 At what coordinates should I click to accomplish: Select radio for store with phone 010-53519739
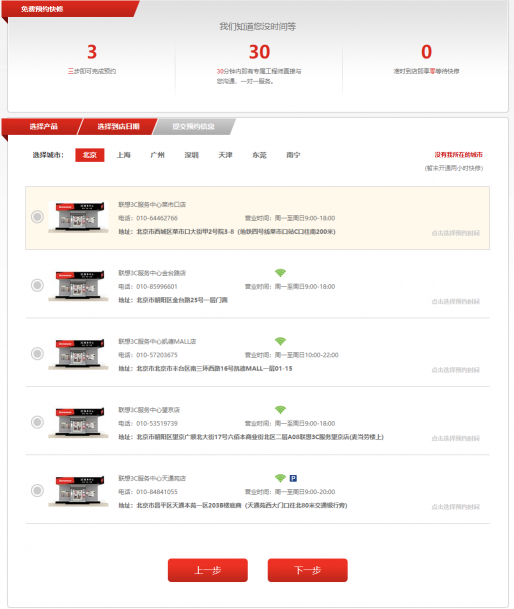37,422
